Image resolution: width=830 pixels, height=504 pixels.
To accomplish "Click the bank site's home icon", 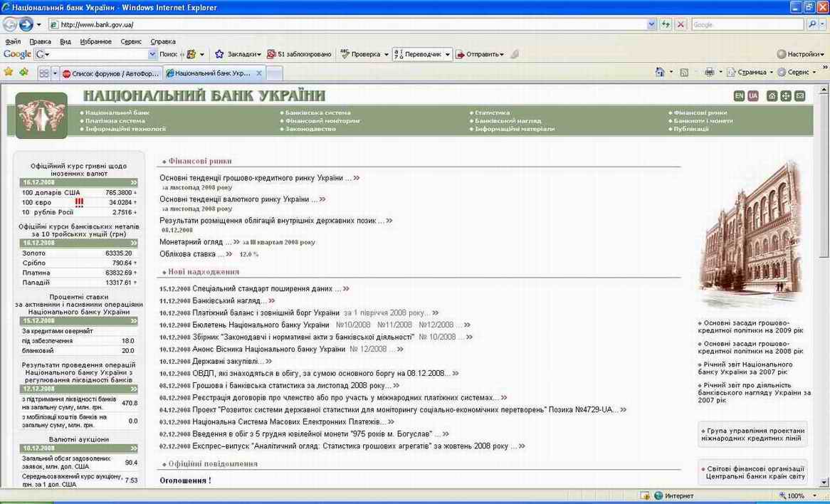I will coord(772,96).
